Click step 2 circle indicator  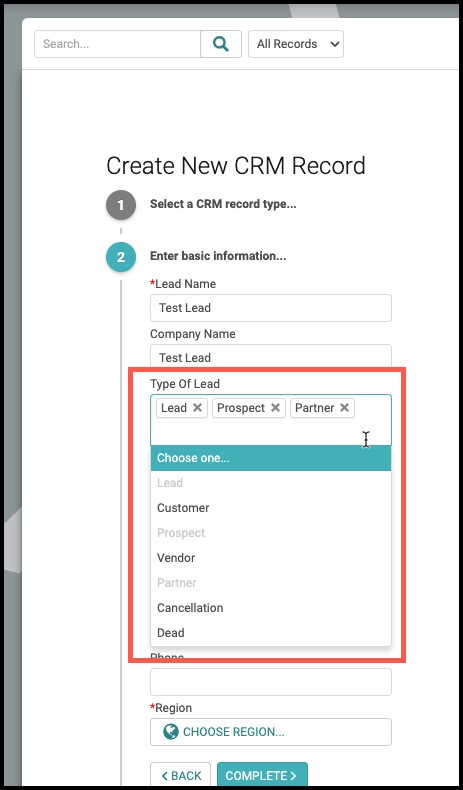pos(121,257)
